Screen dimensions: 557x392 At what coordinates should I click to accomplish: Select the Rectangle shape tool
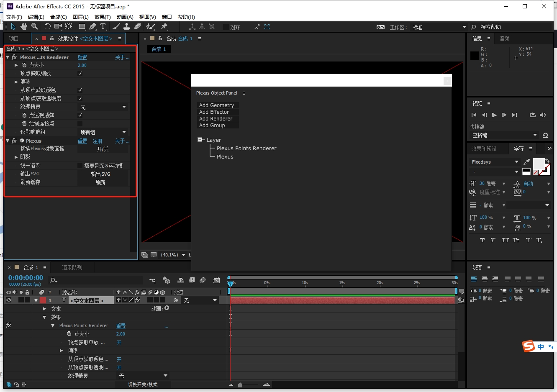pyautogui.click(x=82, y=27)
